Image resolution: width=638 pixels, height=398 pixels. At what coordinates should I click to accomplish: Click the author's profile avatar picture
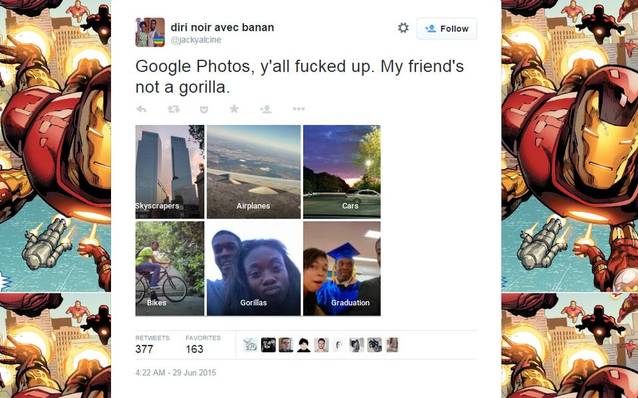(150, 32)
